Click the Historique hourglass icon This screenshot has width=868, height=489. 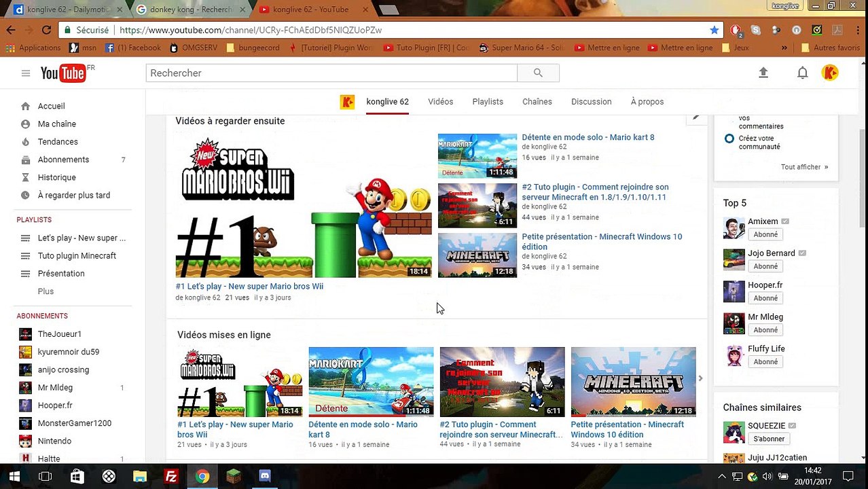[25, 177]
